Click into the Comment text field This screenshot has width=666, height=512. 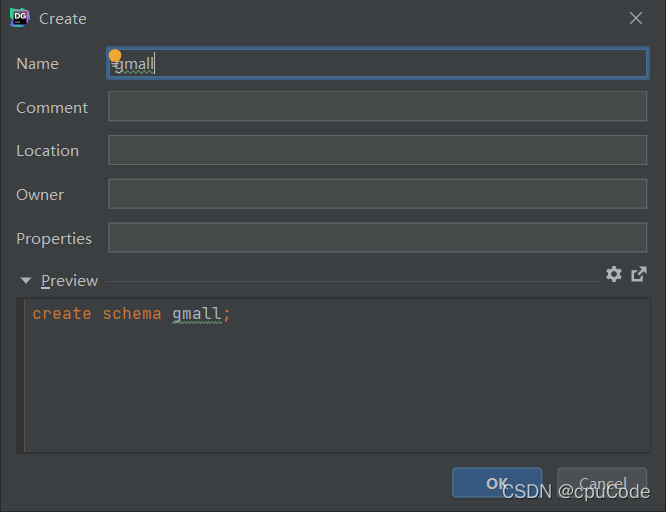click(378, 106)
